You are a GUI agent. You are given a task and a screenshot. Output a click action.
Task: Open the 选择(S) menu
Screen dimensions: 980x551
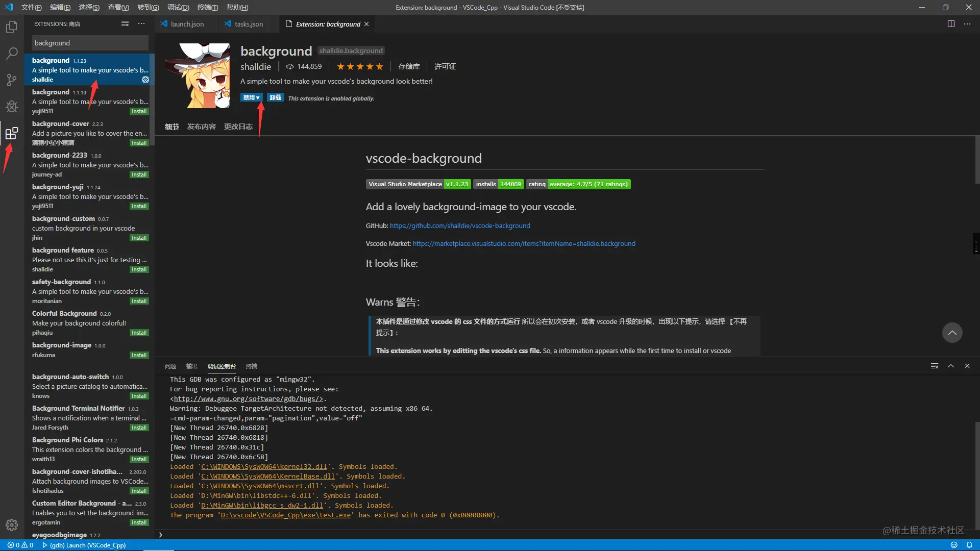tap(89, 8)
